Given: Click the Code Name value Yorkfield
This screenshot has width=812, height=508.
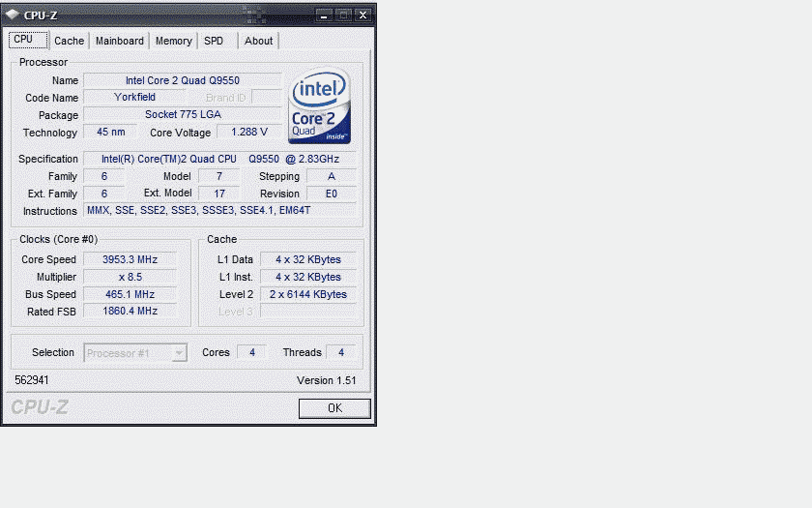Looking at the screenshot, I should (134, 97).
